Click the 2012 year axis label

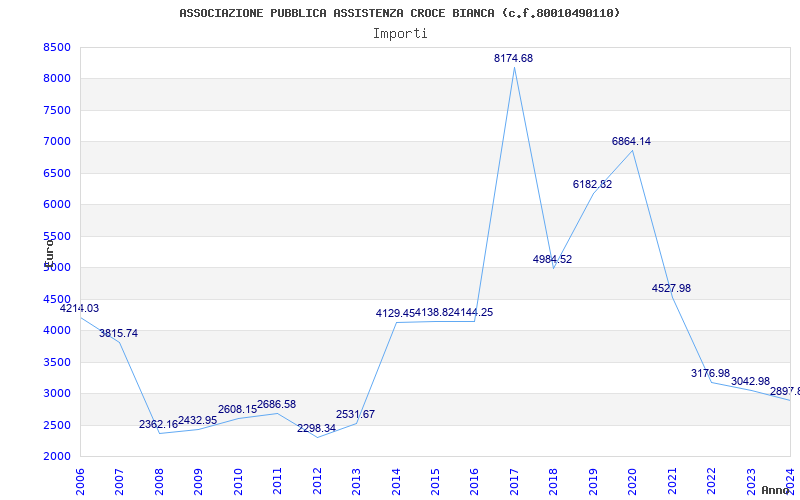(317, 482)
